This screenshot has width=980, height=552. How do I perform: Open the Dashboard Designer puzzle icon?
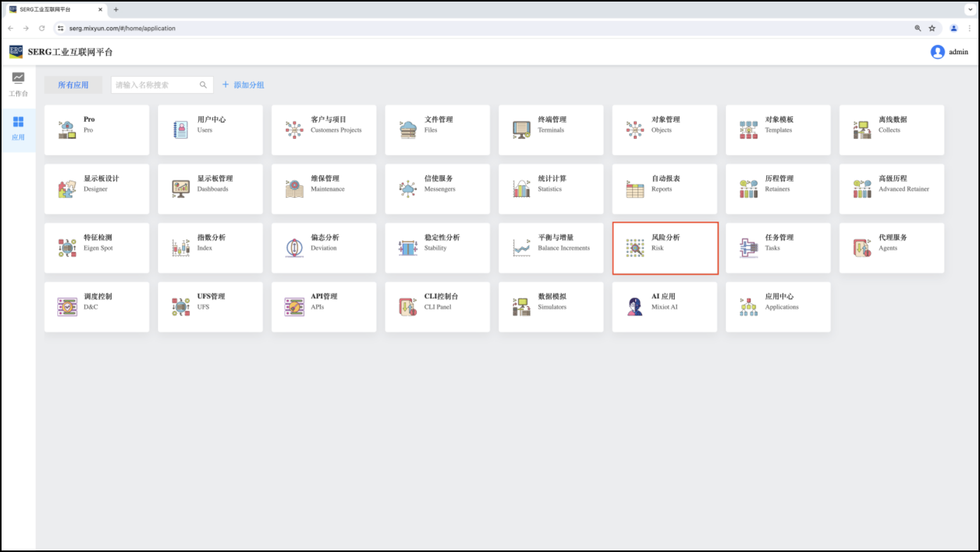click(67, 189)
